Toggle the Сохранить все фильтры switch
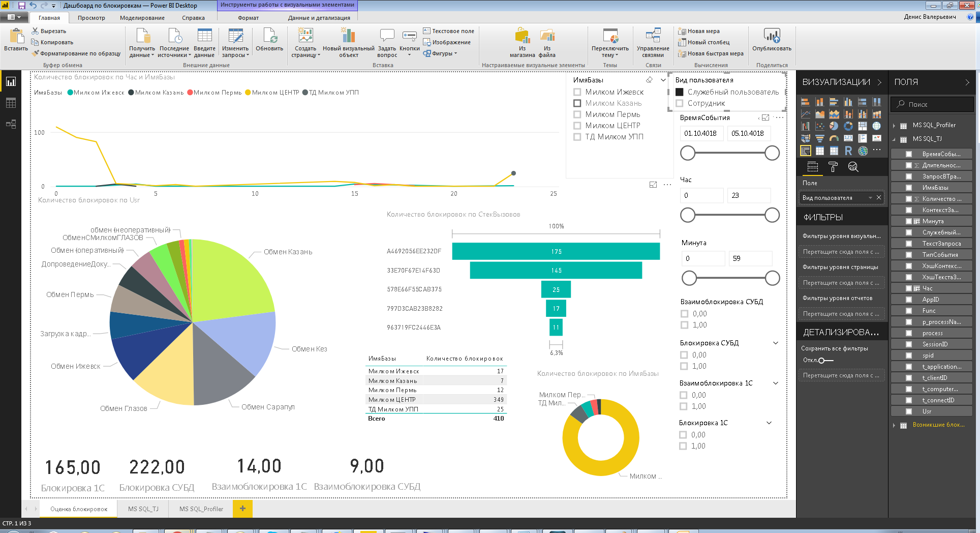The height and width of the screenshot is (533, 980). pos(825,360)
